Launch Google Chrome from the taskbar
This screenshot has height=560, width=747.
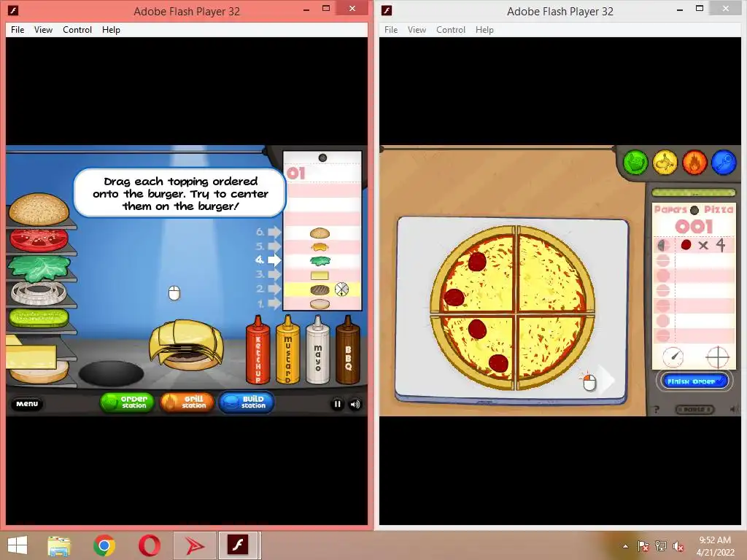click(104, 545)
